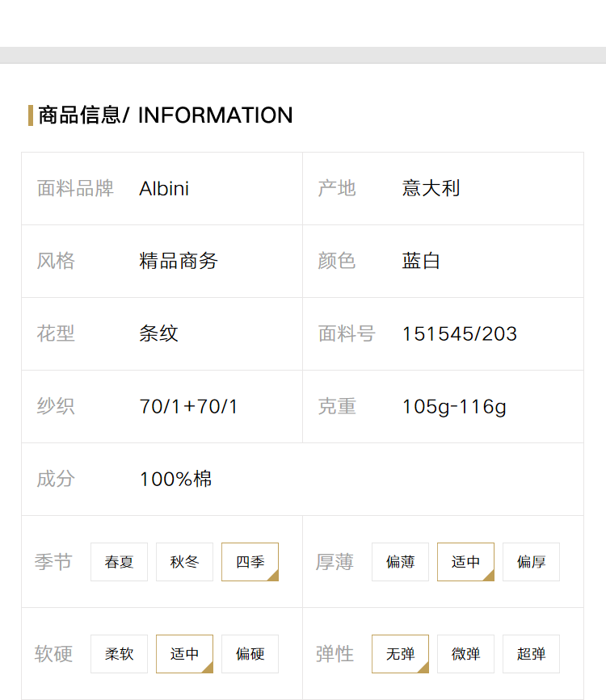
Task: Click the 商品信息/ INFORMATION heading
Action: [166, 115]
